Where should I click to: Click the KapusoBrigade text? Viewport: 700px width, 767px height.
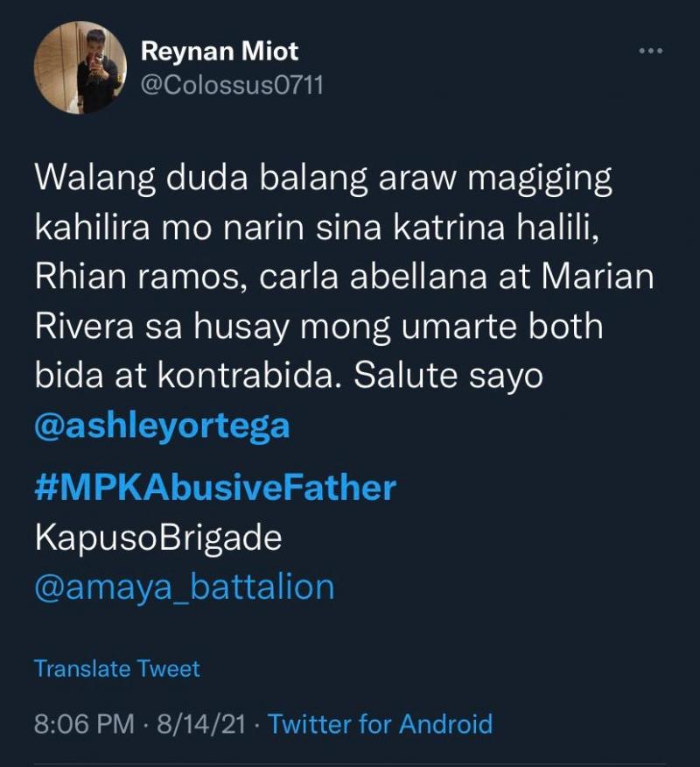click(x=158, y=537)
